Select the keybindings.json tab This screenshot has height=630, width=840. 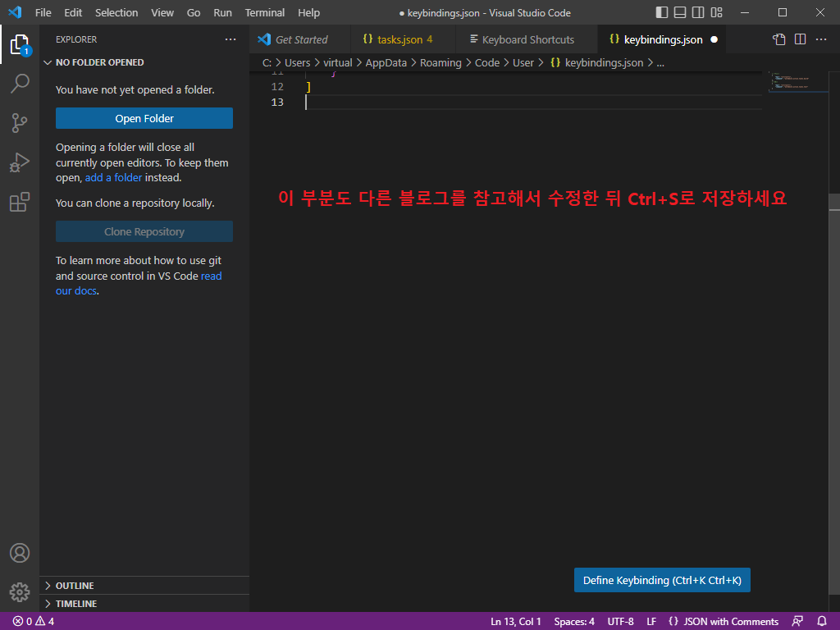pyautogui.click(x=662, y=39)
